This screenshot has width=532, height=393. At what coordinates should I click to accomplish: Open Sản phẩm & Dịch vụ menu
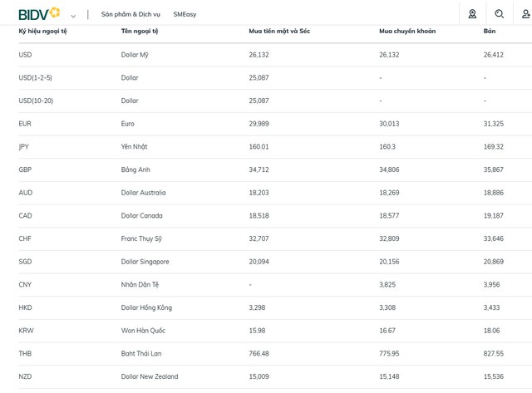click(x=131, y=14)
